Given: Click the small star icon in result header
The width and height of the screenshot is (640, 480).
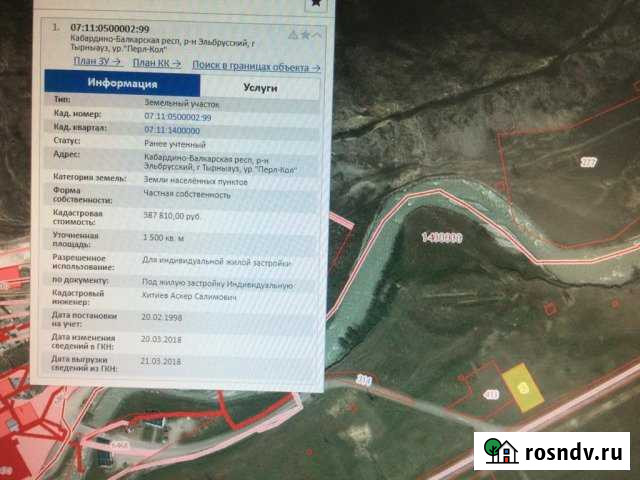Looking at the screenshot, I should (x=305, y=34).
